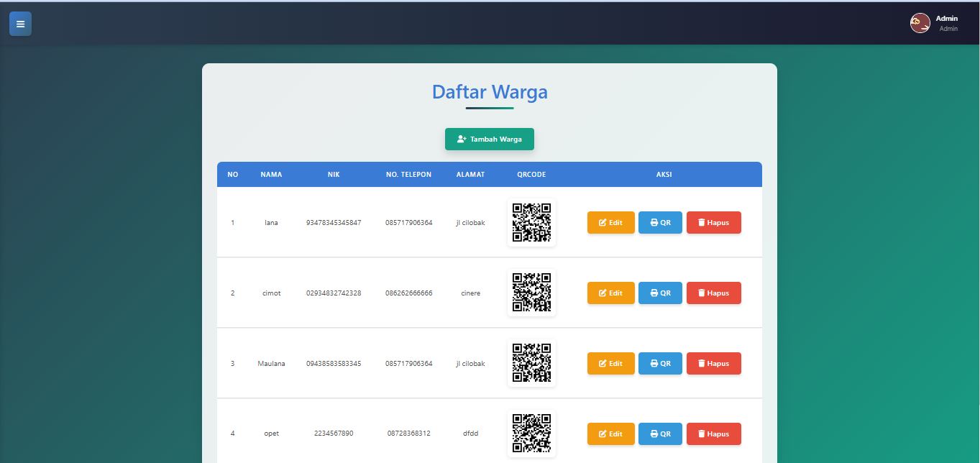Select the name cell 'Maulana'

tap(271, 364)
